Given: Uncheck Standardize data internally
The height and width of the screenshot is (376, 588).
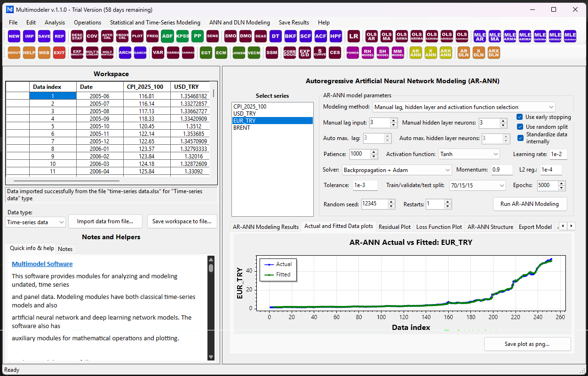Looking at the screenshot, I should 520,138.
